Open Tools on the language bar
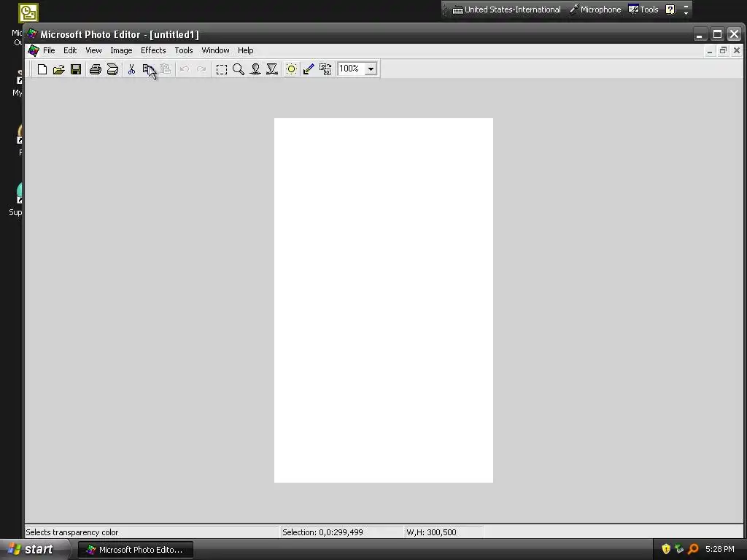Screen dimensions: 747x560 (x=643, y=9)
